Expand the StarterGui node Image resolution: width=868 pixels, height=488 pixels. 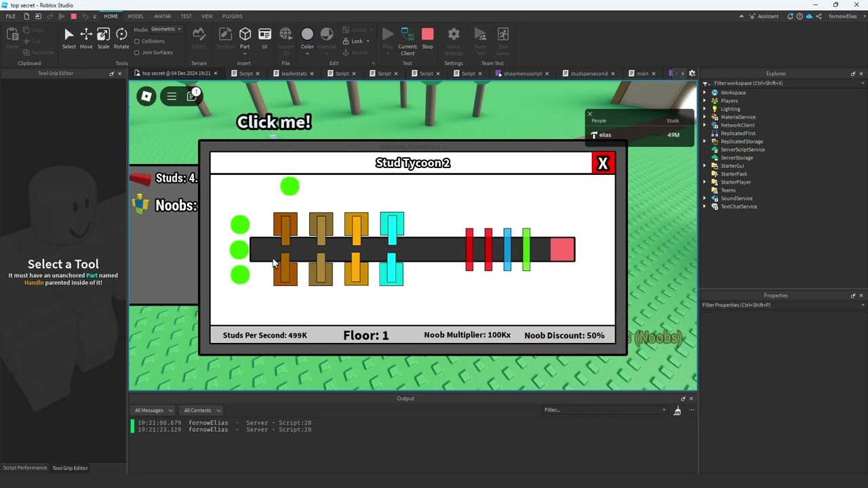click(705, 166)
